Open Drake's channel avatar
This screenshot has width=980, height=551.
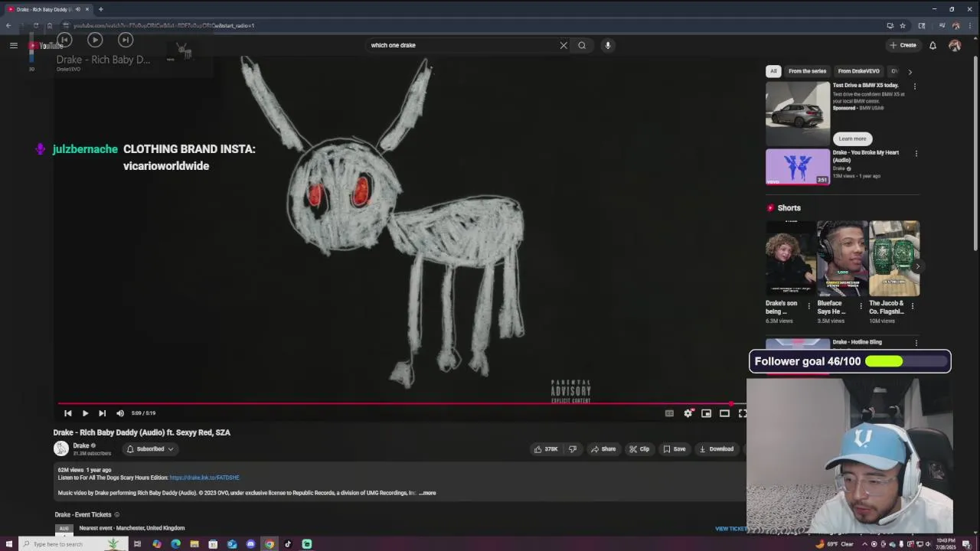[61, 449]
